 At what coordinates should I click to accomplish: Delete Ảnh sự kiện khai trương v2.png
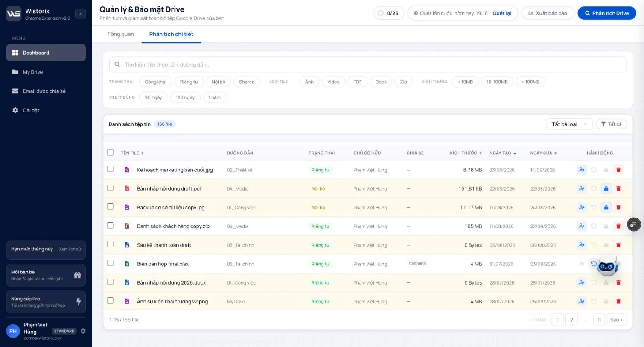tap(618, 301)
